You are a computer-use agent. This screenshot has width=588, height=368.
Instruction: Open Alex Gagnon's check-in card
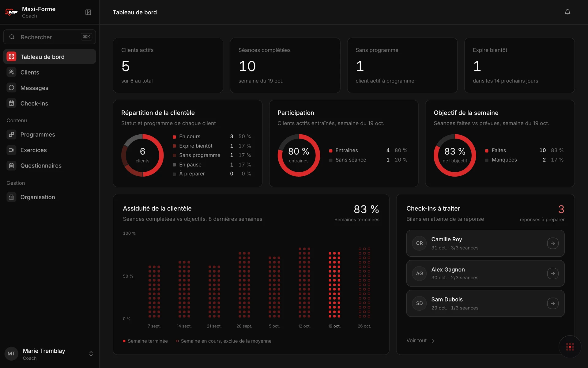point(485,273)
